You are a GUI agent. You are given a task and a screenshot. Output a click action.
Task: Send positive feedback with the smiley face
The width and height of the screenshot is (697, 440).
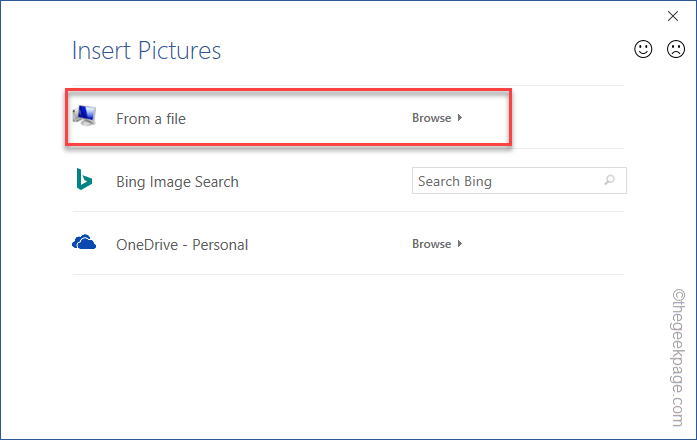click(643, 49)
